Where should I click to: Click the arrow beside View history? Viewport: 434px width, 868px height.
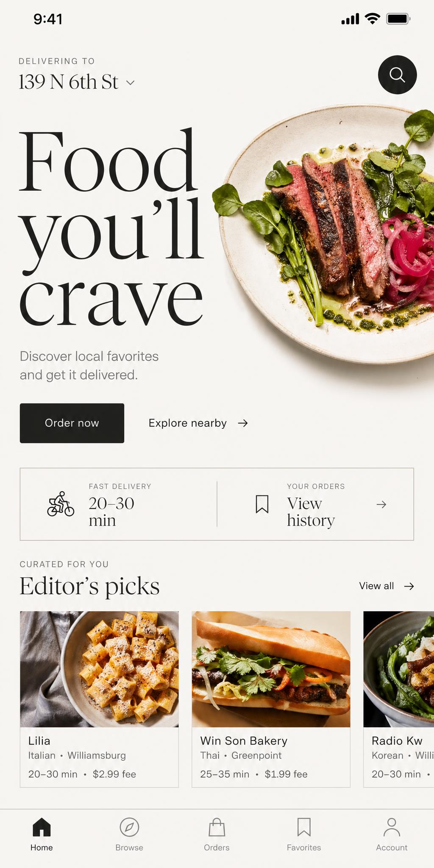coord(381,504)
